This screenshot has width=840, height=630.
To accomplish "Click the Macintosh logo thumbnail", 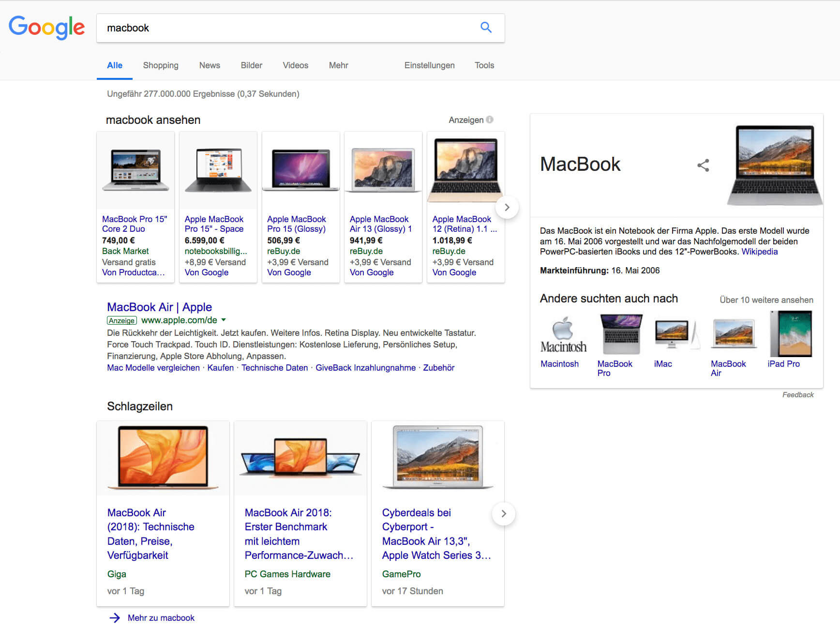I will tap(563, 334).
